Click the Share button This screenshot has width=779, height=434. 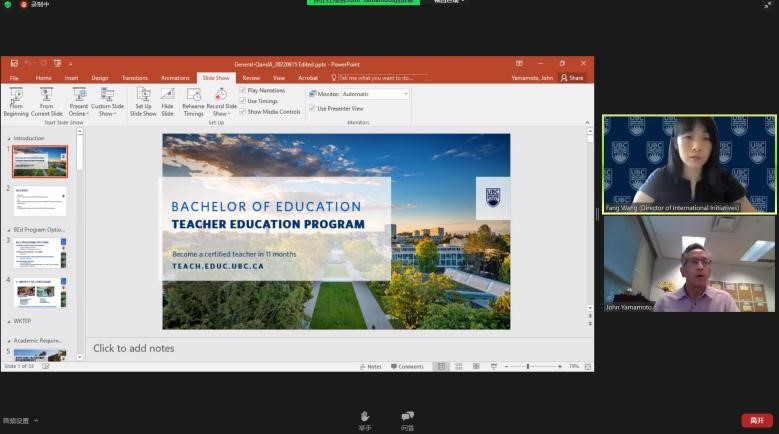572,77
